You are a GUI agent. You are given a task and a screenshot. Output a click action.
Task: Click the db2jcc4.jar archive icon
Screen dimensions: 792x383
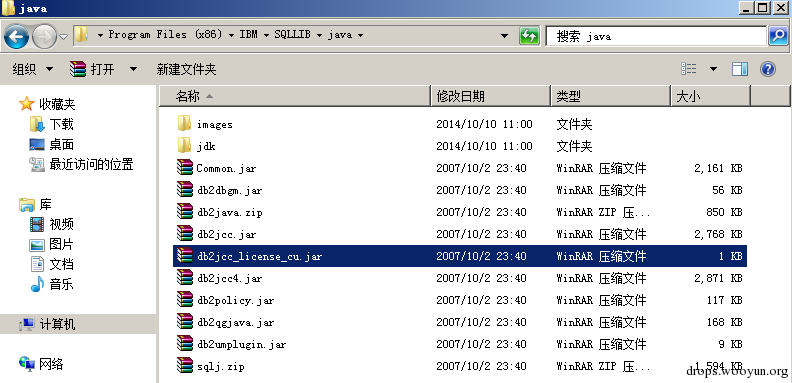click(x=185, y=278)
